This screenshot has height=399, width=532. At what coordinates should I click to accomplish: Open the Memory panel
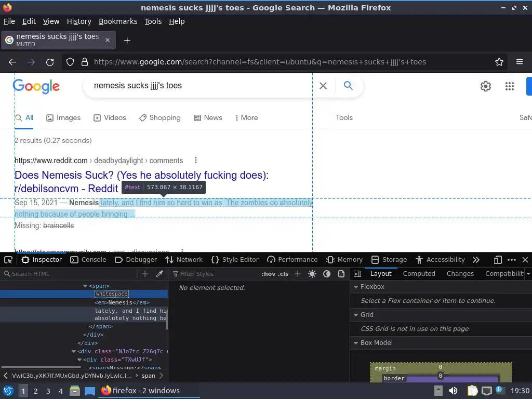click(344, 260)
